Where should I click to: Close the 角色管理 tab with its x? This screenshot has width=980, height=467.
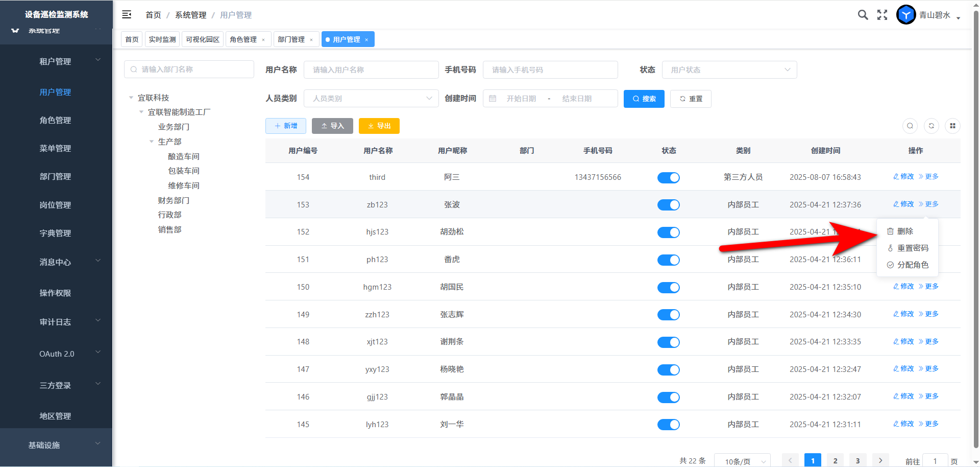(x=263, y=40)
